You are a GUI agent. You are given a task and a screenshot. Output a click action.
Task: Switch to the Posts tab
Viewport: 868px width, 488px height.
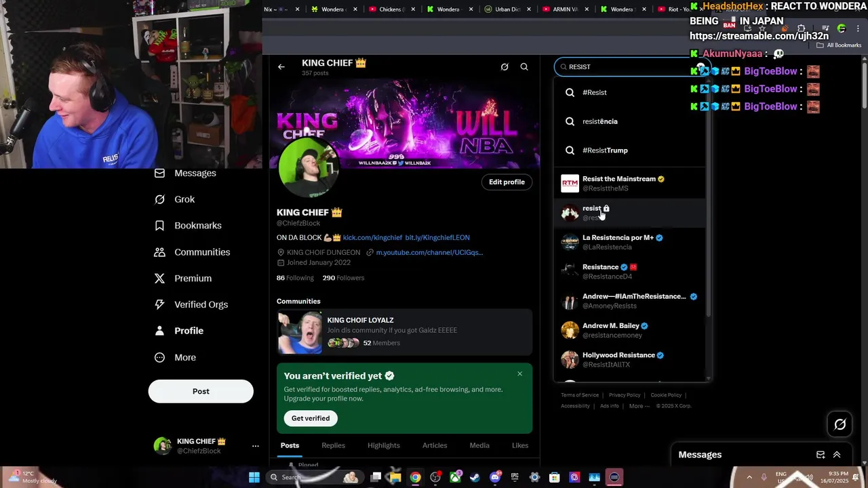click(290, 445)
